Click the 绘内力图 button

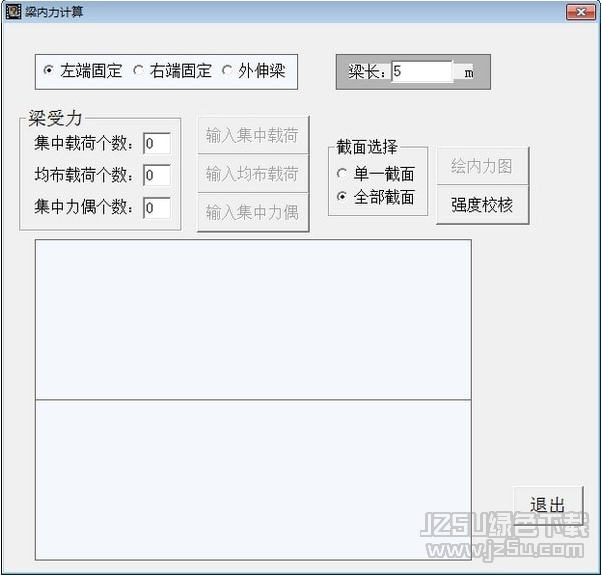point(483,166)
